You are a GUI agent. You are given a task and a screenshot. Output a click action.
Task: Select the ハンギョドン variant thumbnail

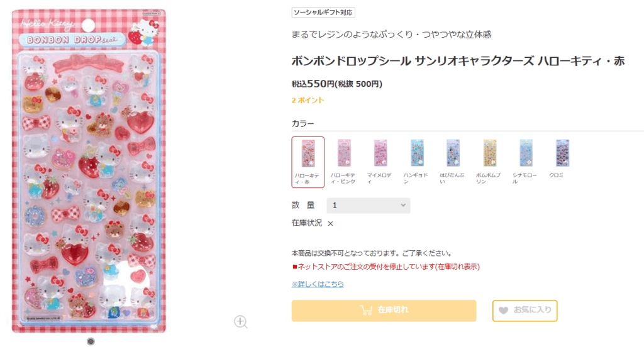click(417, 162)
